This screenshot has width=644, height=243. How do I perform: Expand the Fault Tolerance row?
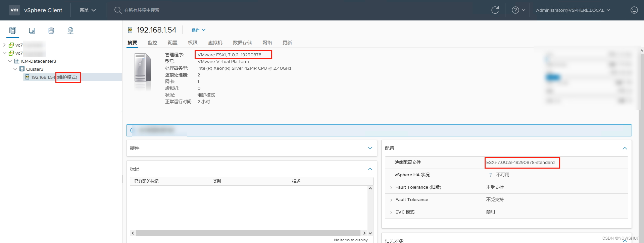(391, 200)
